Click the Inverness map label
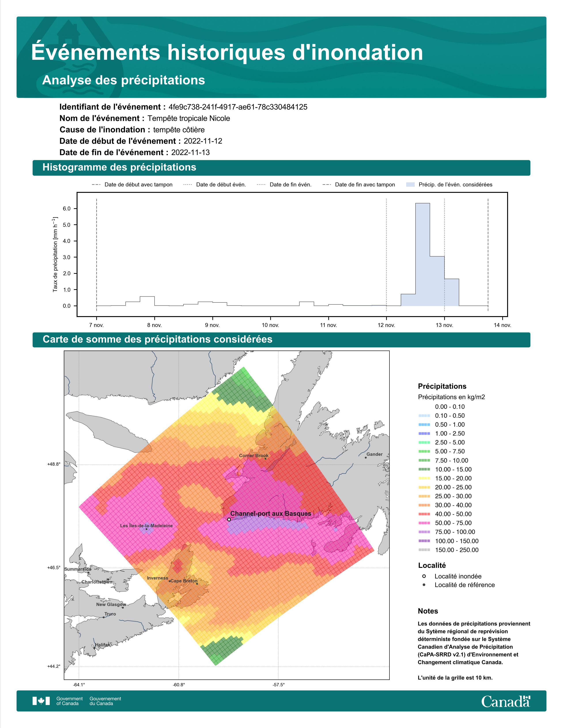The image size is (563, 728). (157, 578)
